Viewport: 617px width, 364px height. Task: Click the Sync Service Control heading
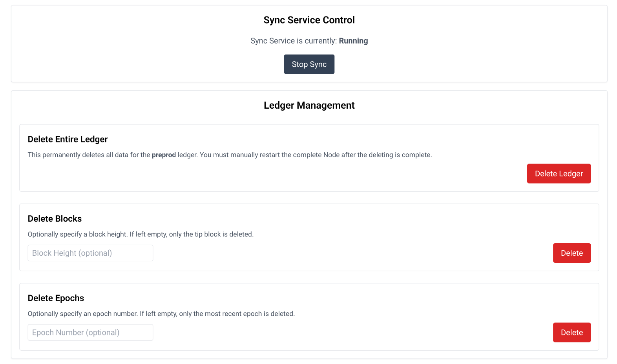(x=309, y=20)
